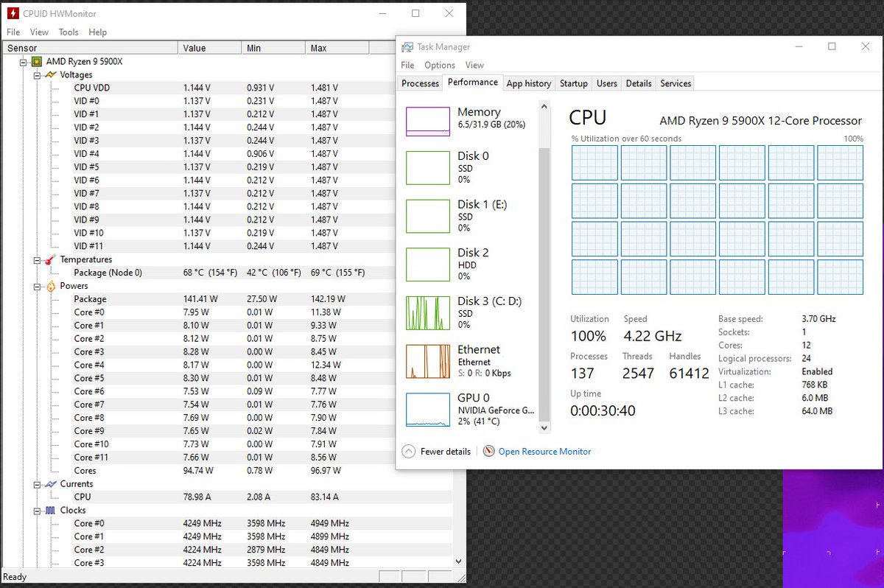Click the Clocks waveform icon
Image resolution: width=884 pixels, height=588 pixels.
[x=50, y=510]
